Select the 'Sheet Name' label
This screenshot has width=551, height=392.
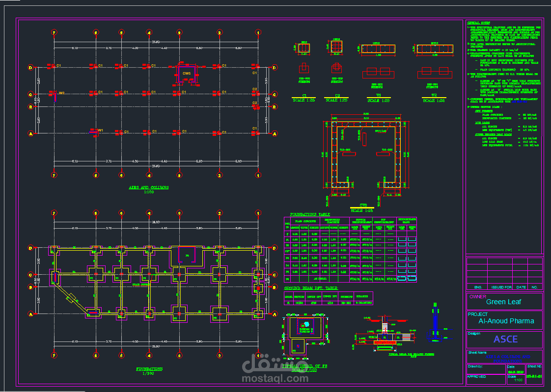click(477, 352)
